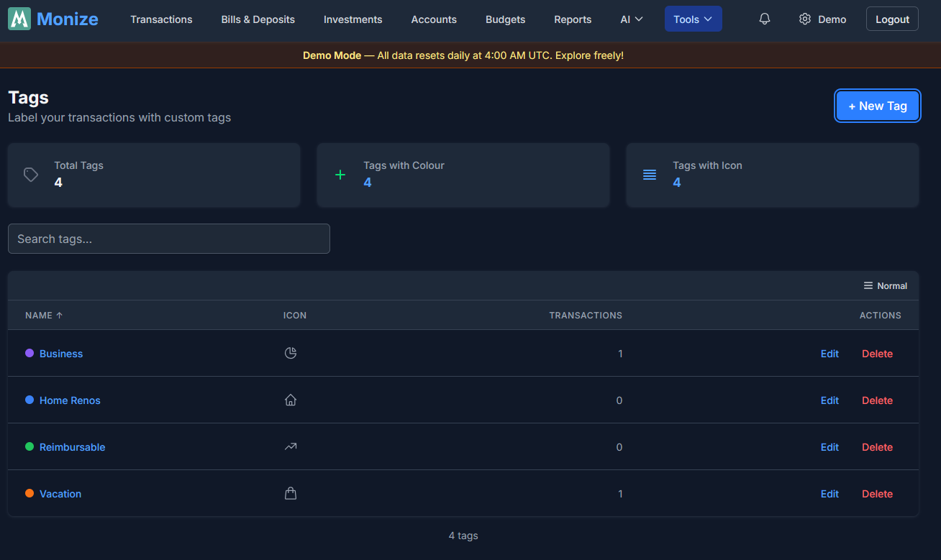The width and height of the screenshot is (941, 560).
Task: Focus the Search tags input field
Action: coord(169,239)
